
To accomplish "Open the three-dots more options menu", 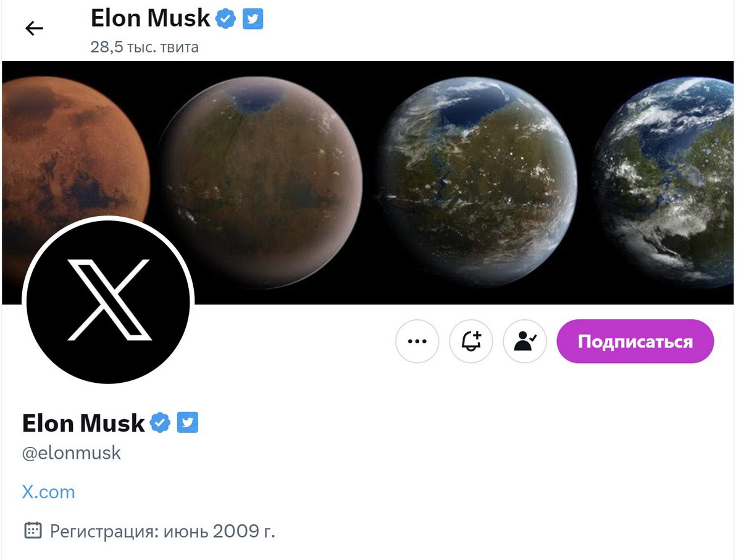I will point(417,341).
